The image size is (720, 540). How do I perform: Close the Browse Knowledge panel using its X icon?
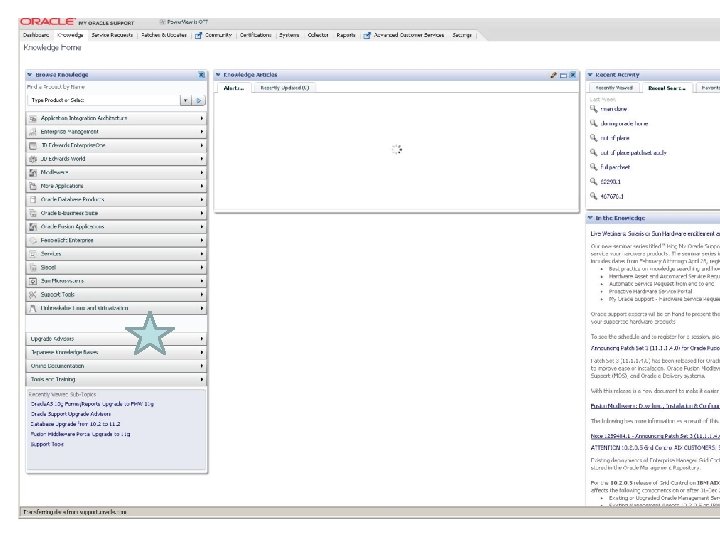pos(201,75)
